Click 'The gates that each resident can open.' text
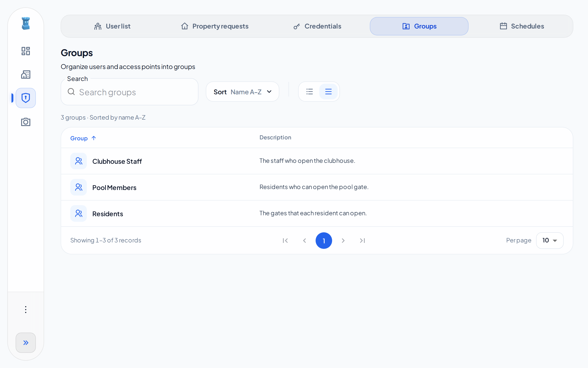Screen dimensions: 588x368 click(x=313, y=213)
